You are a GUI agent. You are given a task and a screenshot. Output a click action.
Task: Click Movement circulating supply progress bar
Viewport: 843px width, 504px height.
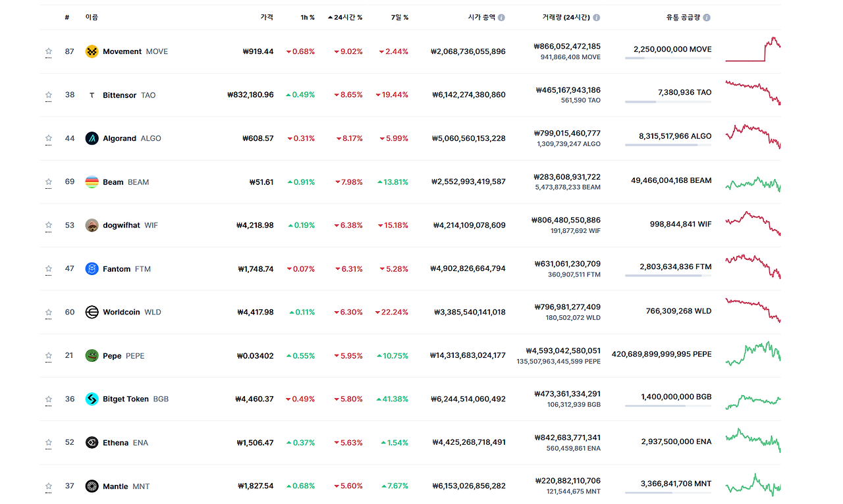[668, 59]
